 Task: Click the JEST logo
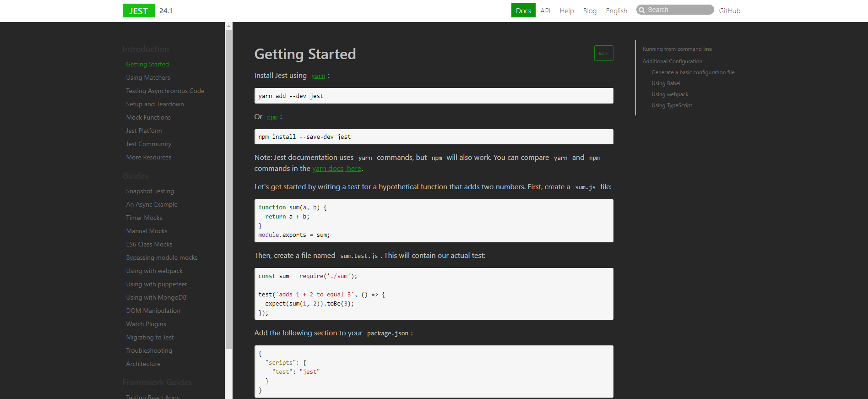pyautogui.click(x=138, y=11)
